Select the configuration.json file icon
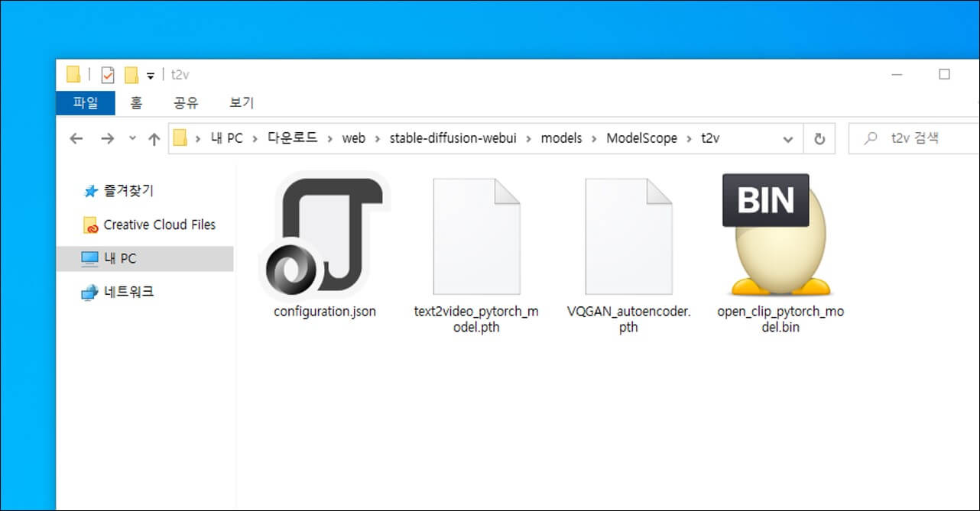Viewport: 980px width, 511px height. click(x=324, y=237)
